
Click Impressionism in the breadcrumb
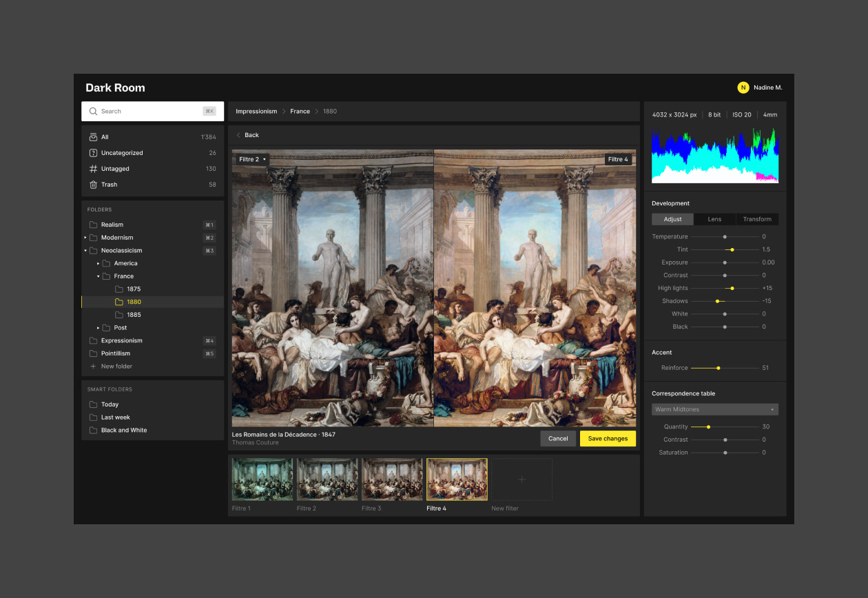(x=256, y=111)
